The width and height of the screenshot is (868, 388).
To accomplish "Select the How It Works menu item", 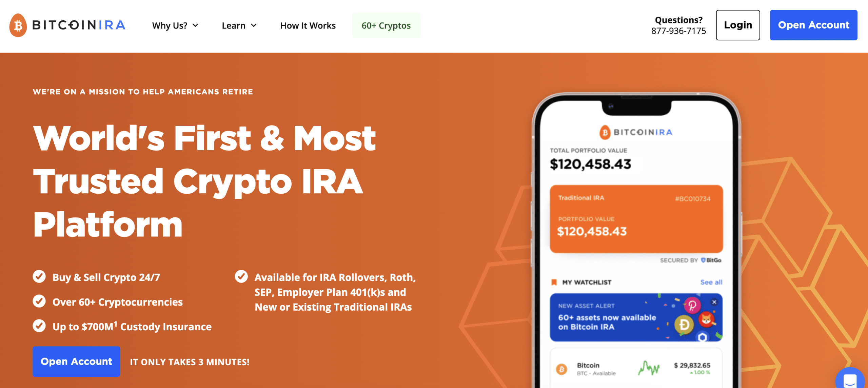I will point(308,24).
